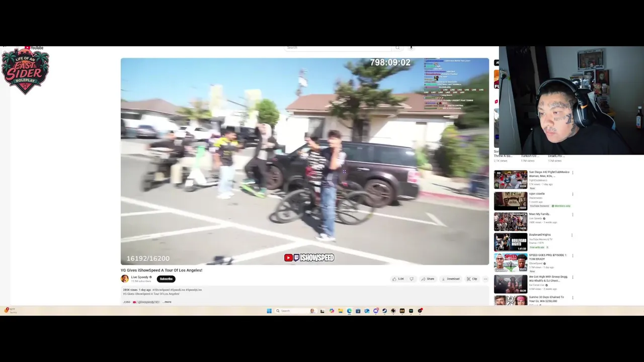Image resolution: width=644 pixels, height=362 pixels.
Task: Open Task View from the taskbar
Action: pyautogui.click(x=323, y=311)
